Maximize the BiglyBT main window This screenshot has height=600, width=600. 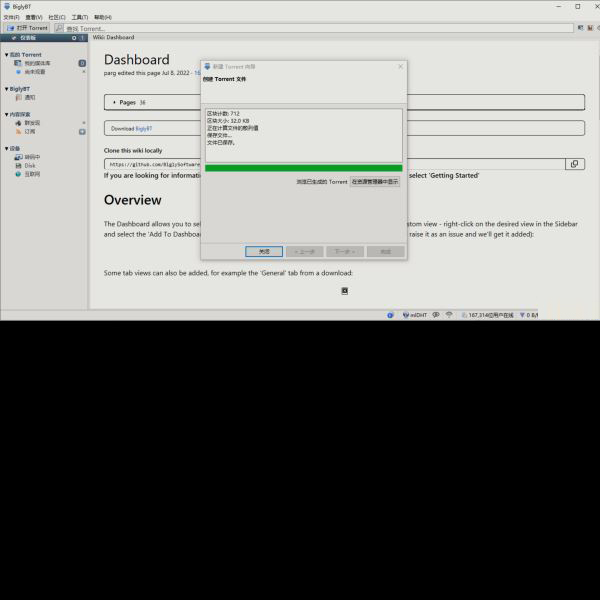pyautogui.click(x=578, y=7)
